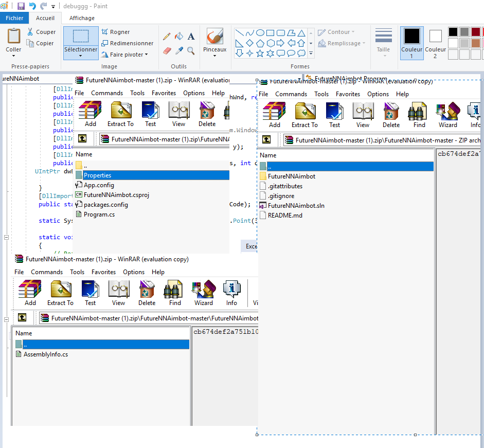
Task: Open the Redimensionner dialog
Action: tap(128, 43)
